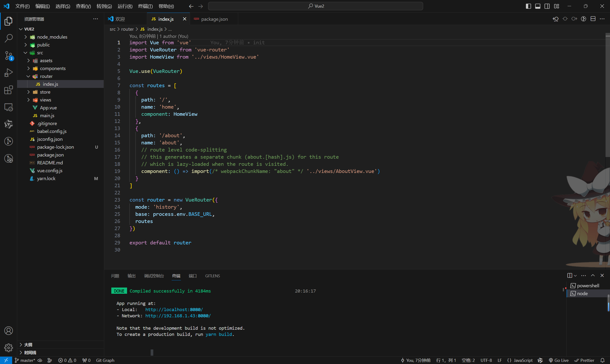
Task: Expand the 时间线 timeline section
Action: click(x=60, y=353)
